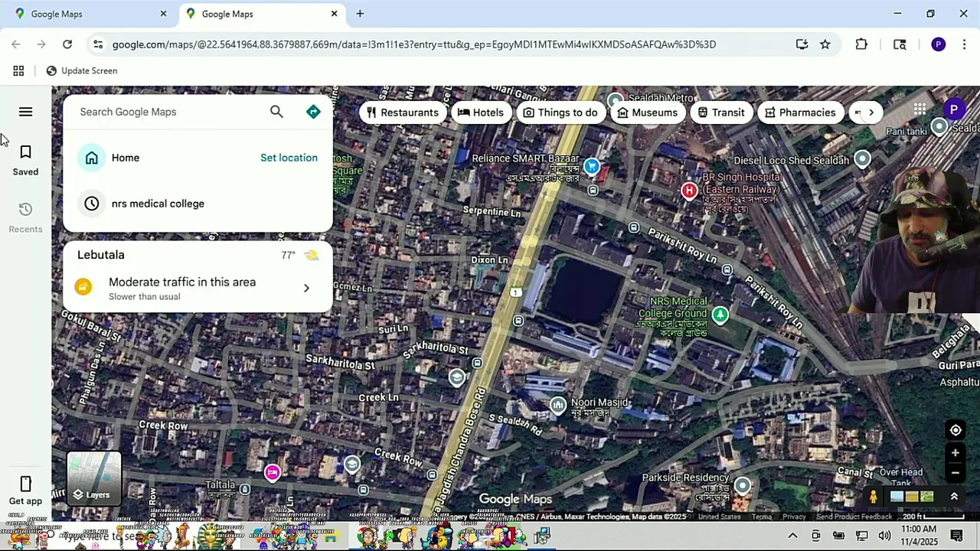Open the Chrome three-dot menu

pyautogui.click(x=964, y=44)
